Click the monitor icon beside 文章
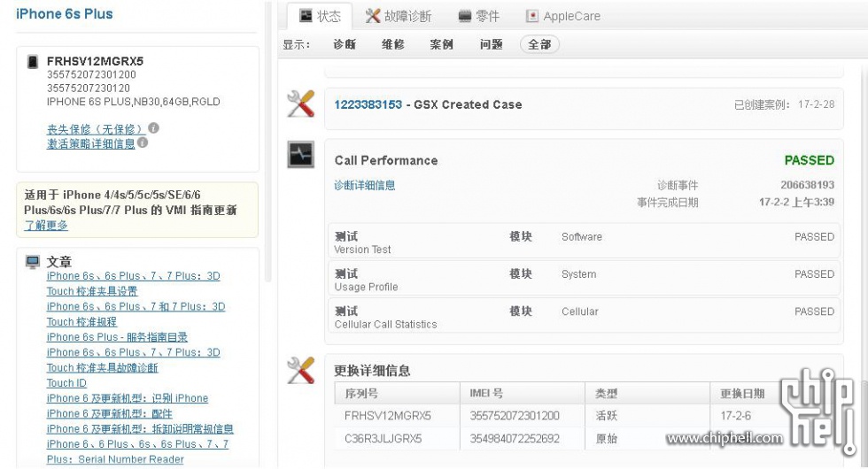868x469 pixels. (x=34, y=262)
